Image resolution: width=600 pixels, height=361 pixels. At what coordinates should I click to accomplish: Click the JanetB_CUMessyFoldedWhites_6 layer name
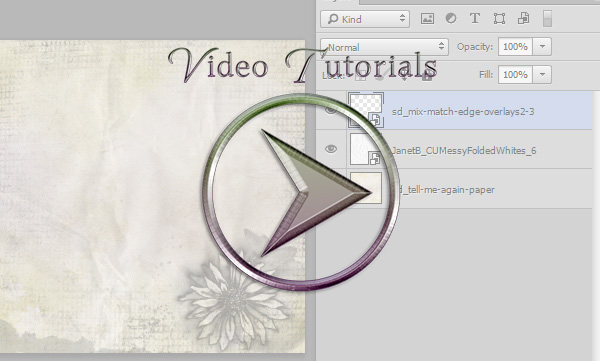[x=464, y=151]
